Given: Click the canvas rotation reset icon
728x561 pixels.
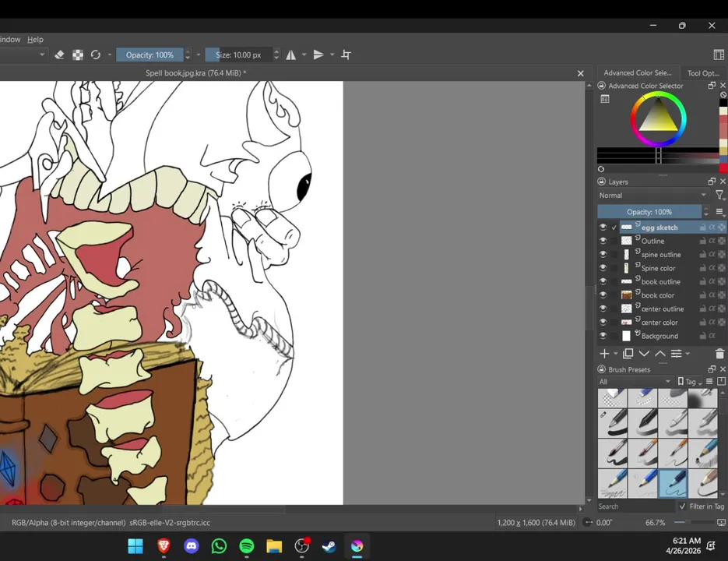Looking at the screenshot, I should coord(588,522).
